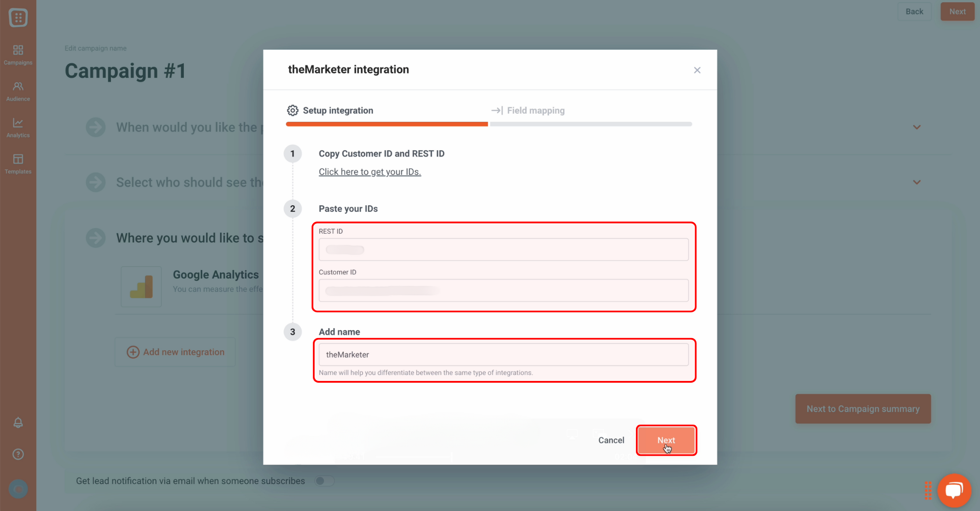Click the 'Copy Customer ID and REST ID' title
980x511 pixels.
381,154
